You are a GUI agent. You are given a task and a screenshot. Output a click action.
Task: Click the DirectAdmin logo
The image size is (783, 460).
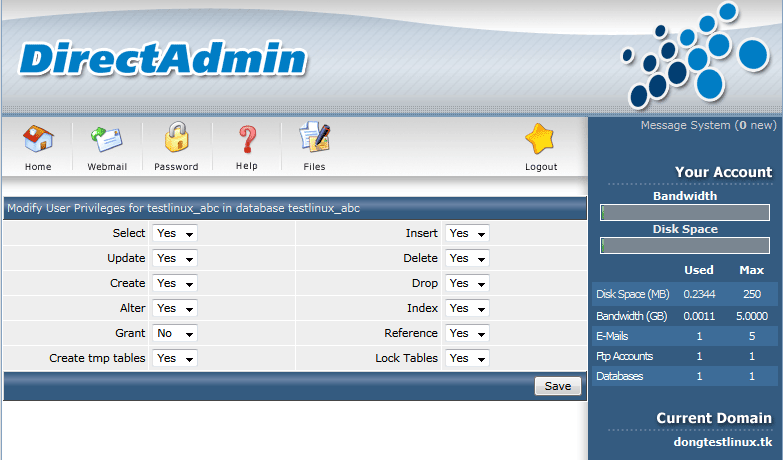(163, 59)
